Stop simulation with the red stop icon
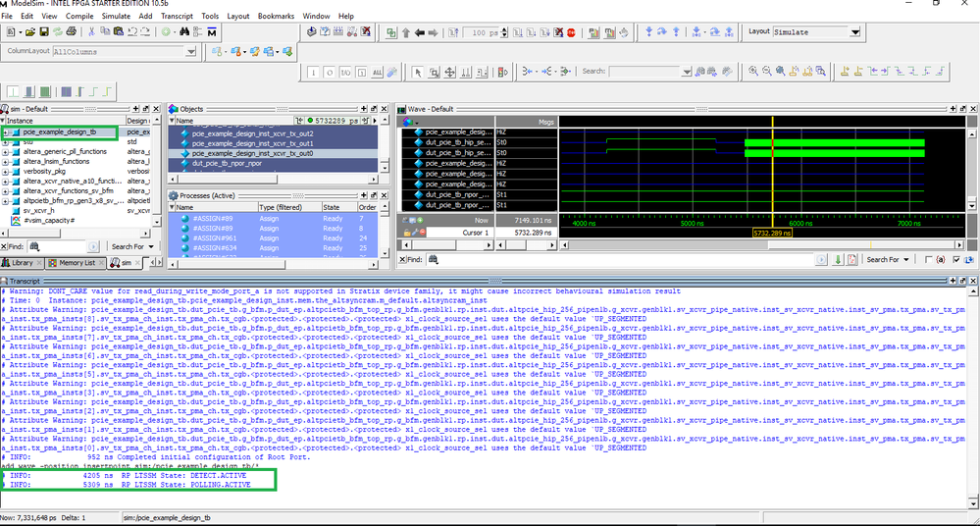The image size is (980, 526). (x=570, y=32)
